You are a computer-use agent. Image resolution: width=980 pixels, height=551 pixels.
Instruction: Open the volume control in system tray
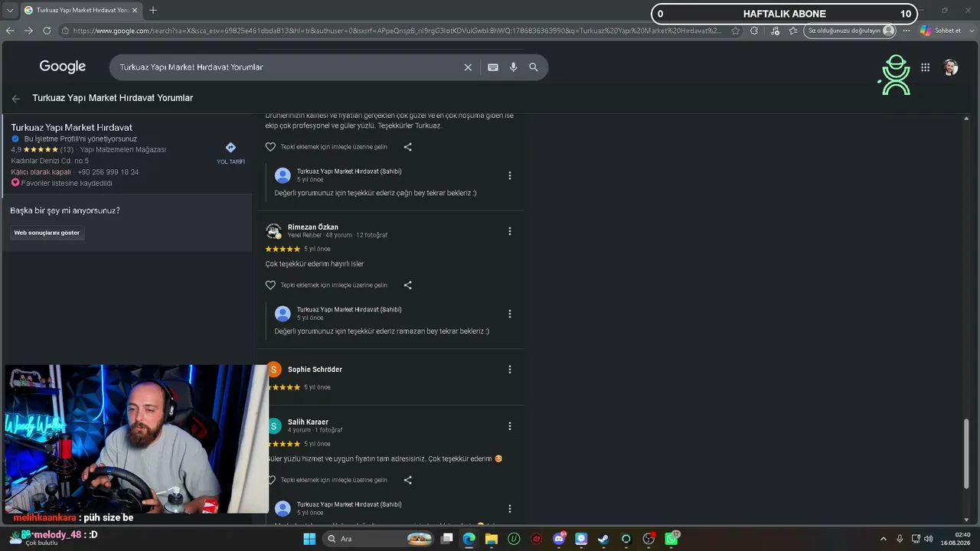[928, 539]
